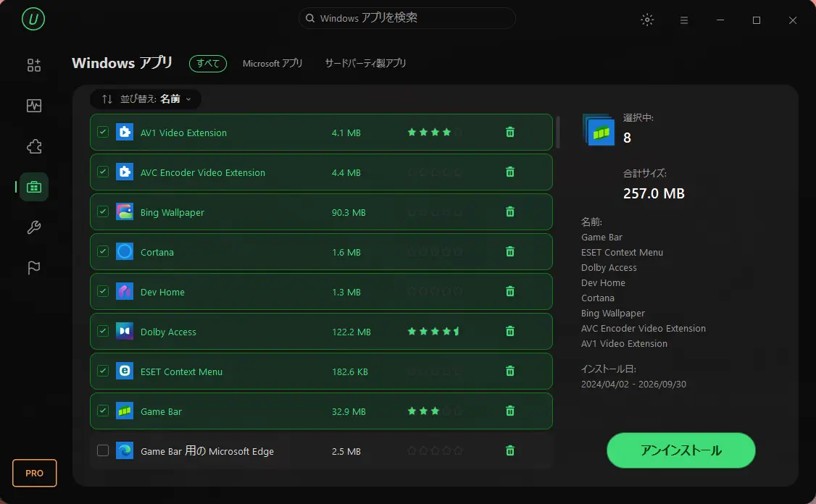816x504 pixels.
Task: Click the Cortana app icon
Action: [125, 251]
